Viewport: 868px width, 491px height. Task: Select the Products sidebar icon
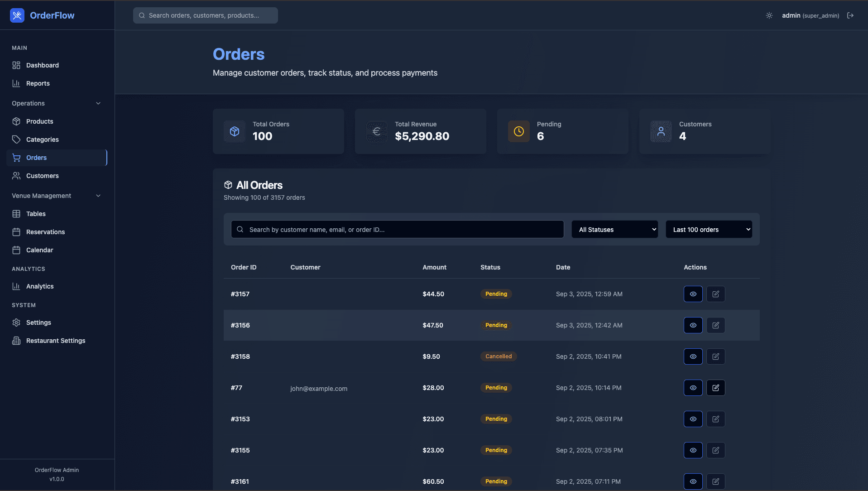[x=16, y=121]
